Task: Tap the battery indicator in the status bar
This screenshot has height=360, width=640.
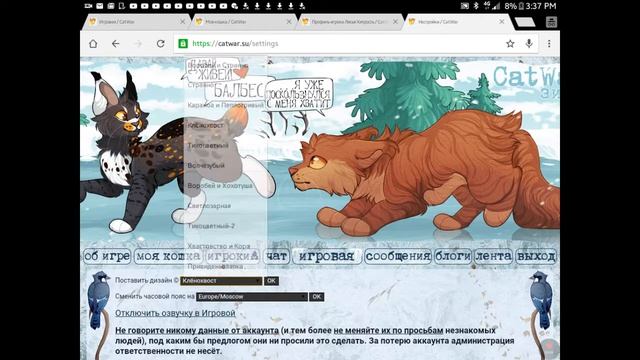Action: pos(521,6)
